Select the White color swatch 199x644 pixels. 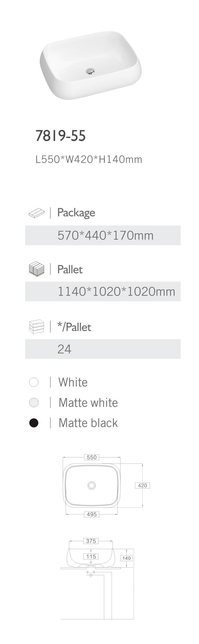tap(34, 382)
